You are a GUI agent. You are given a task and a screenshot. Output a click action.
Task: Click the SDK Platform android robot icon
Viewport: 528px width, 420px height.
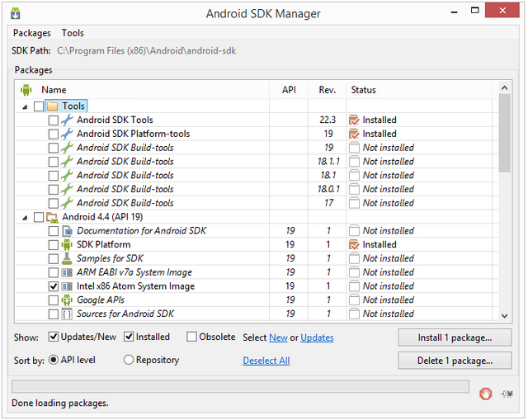[67, 244]
